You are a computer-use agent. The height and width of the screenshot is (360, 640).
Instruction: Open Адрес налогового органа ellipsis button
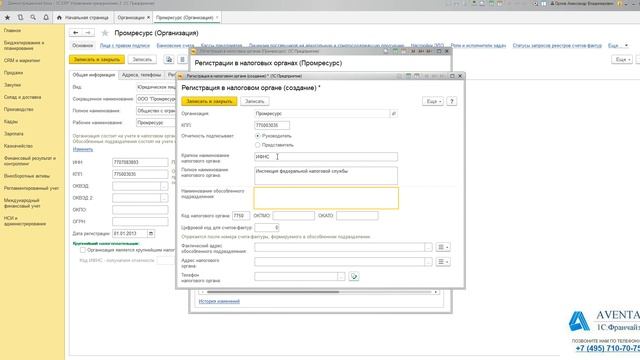[428, 262]
